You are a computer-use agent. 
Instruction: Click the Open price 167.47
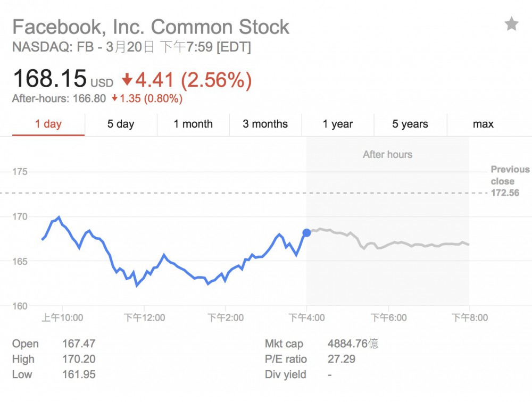(x=79, y=344)
